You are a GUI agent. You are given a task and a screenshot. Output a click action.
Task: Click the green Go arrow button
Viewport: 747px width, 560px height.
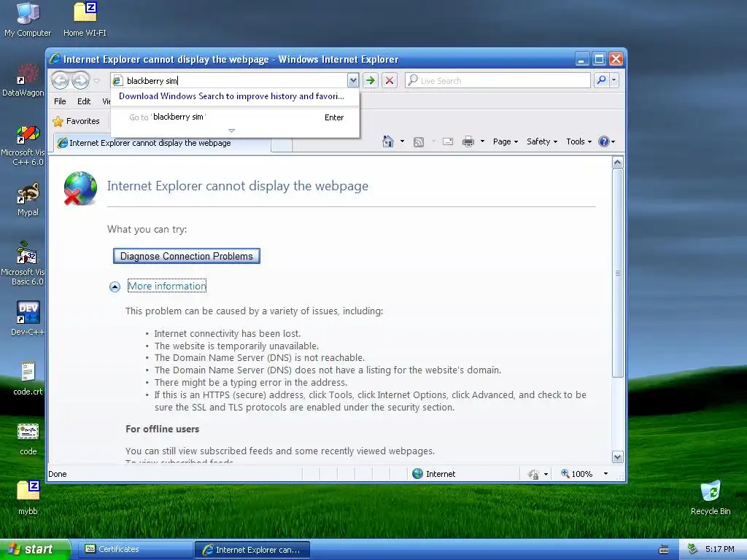click(370, 80)
